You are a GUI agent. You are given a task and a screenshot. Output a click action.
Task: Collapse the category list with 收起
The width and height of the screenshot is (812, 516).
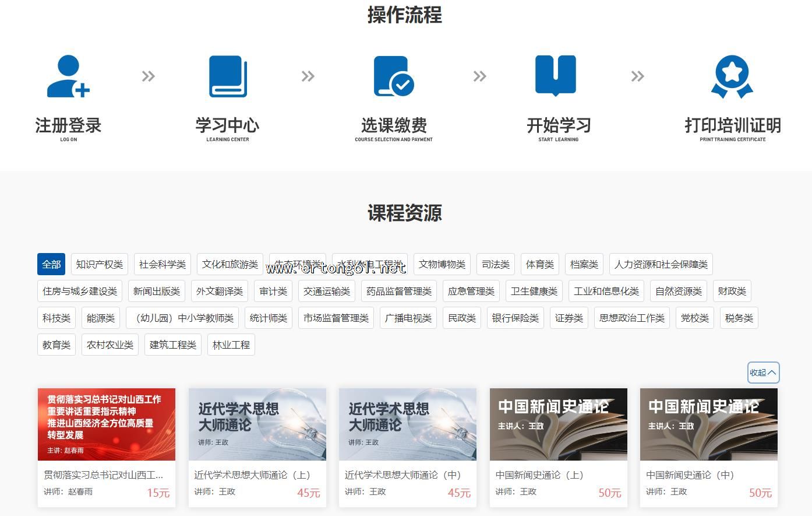click(x=763, y=373)
